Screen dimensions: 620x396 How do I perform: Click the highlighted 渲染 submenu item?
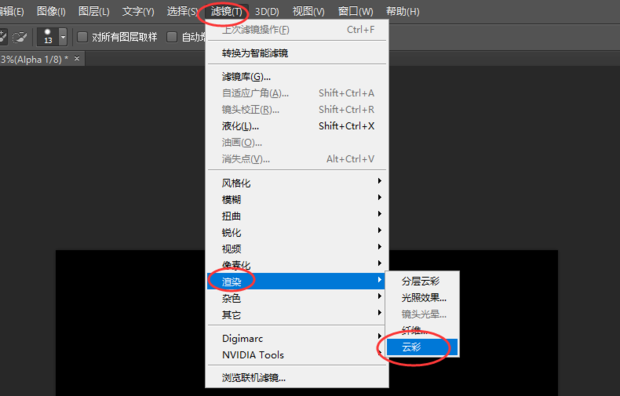(297, 281)
